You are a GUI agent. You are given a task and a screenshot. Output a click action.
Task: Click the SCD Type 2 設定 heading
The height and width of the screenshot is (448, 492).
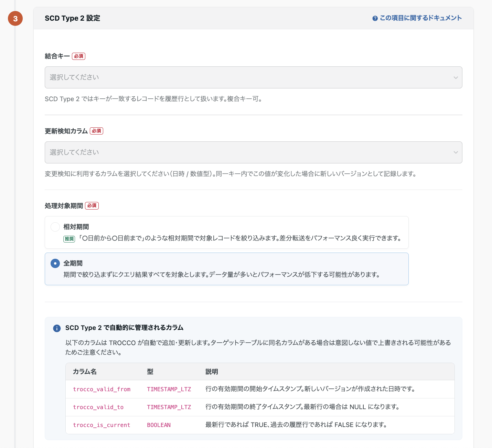pyautogui.click(x=72, y=18)
